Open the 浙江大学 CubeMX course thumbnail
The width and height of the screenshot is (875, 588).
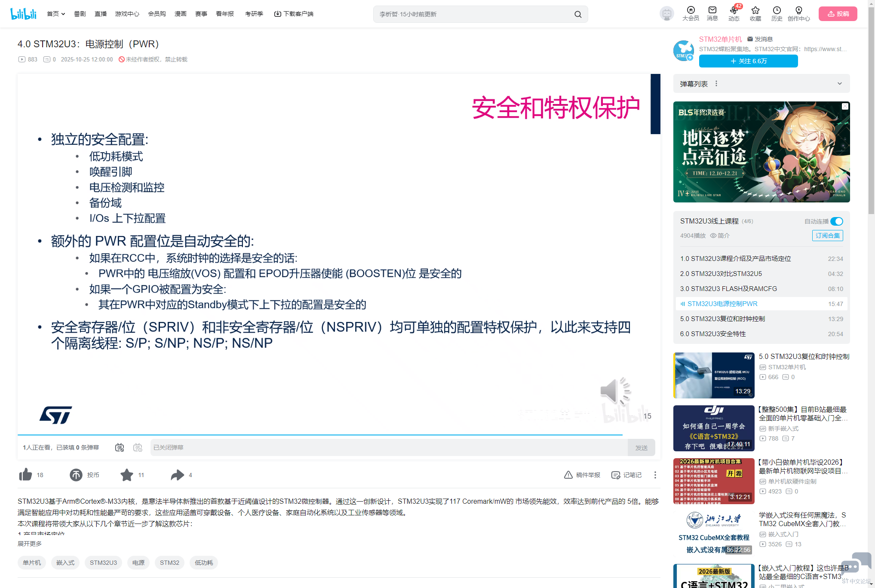click(x=714, y=534)
